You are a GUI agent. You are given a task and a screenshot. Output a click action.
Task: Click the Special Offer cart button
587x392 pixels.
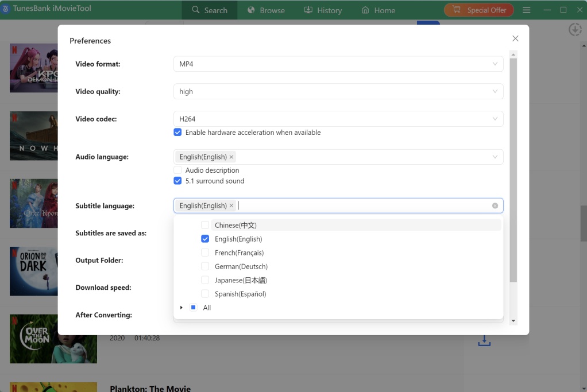[x=478, y=10]
